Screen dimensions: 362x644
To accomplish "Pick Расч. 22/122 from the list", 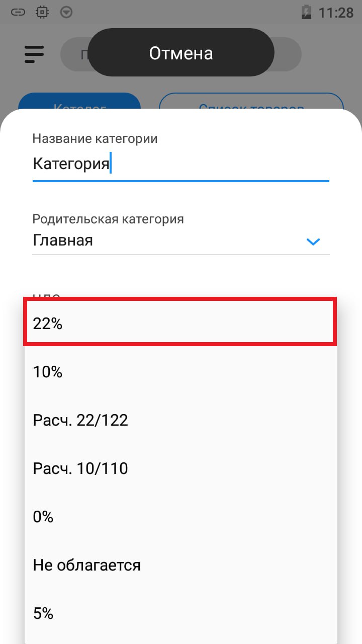I will pos(180,421).
